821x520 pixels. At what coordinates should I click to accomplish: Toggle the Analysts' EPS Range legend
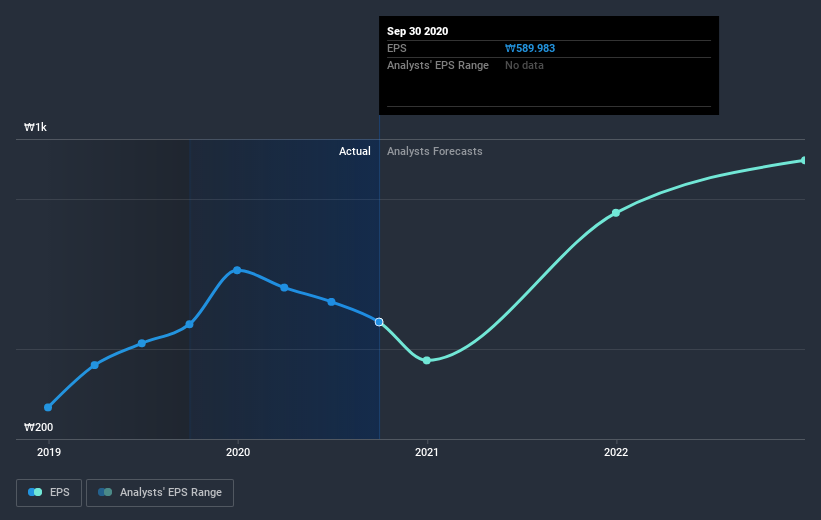160,492
